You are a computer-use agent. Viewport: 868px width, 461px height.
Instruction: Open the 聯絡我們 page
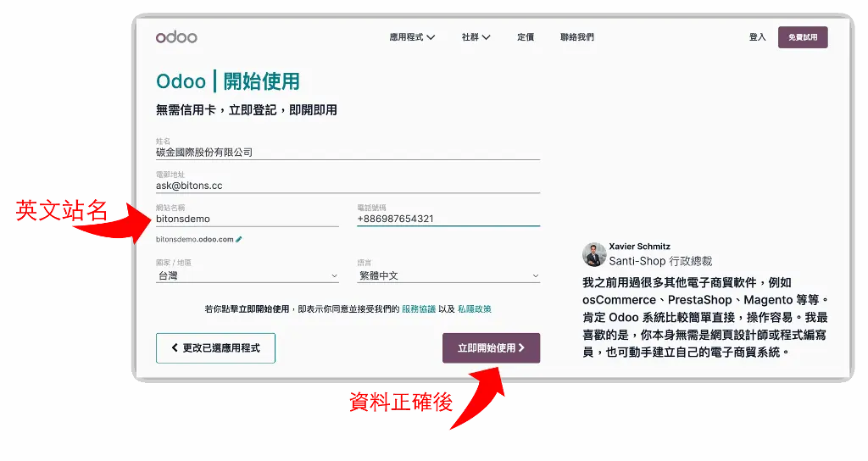(x=576, y=37)
